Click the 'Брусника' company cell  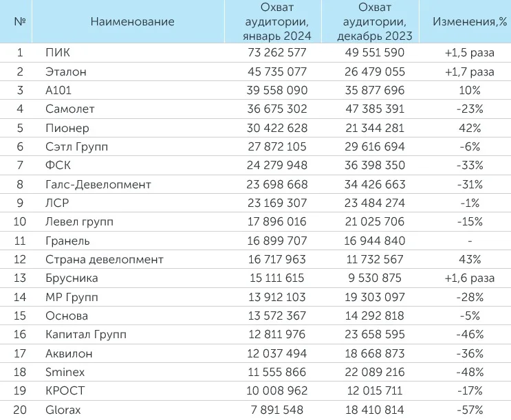(x=72, y=278)
